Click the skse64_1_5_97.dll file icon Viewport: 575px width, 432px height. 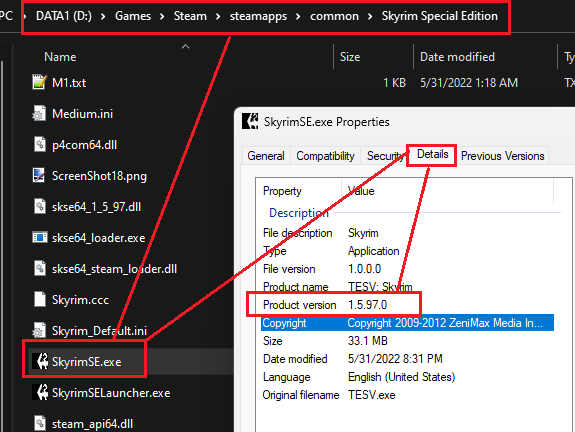[39, 206]
